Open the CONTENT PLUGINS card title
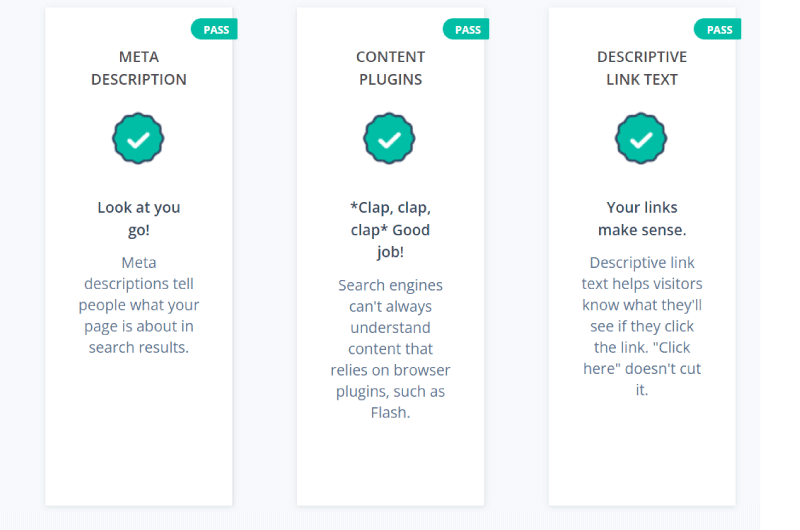 390,68
